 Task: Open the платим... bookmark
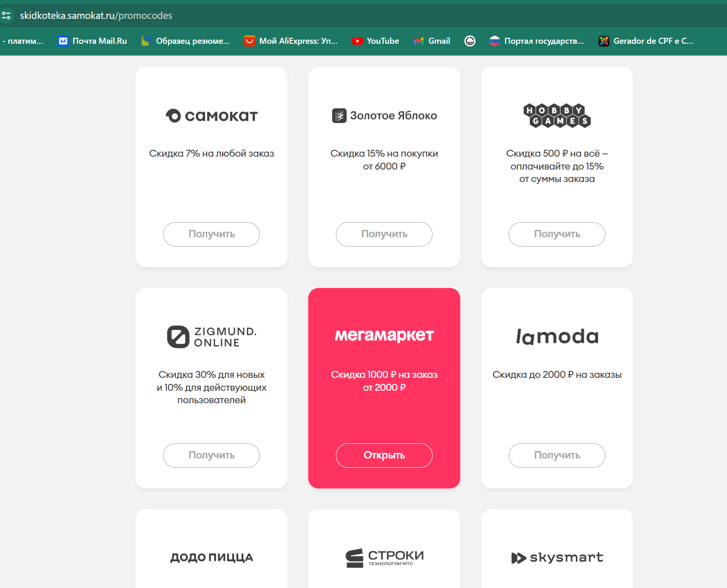[x=22, y=41]
